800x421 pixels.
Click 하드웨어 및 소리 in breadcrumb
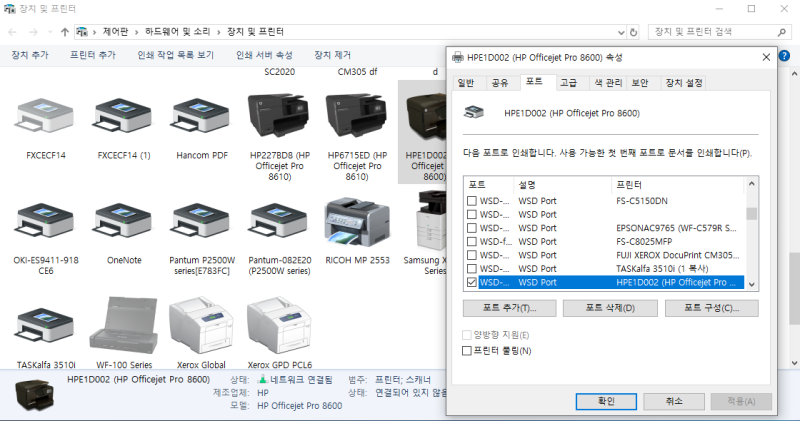pyautogui.click(x=178, y=32)
